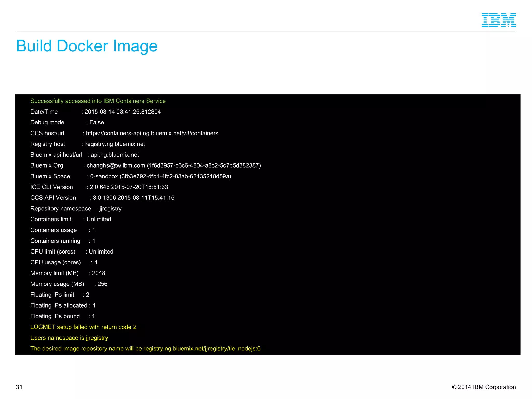Click the Debug mode False line
Viewport: 532px width, 399px height.
coord(67,122)
